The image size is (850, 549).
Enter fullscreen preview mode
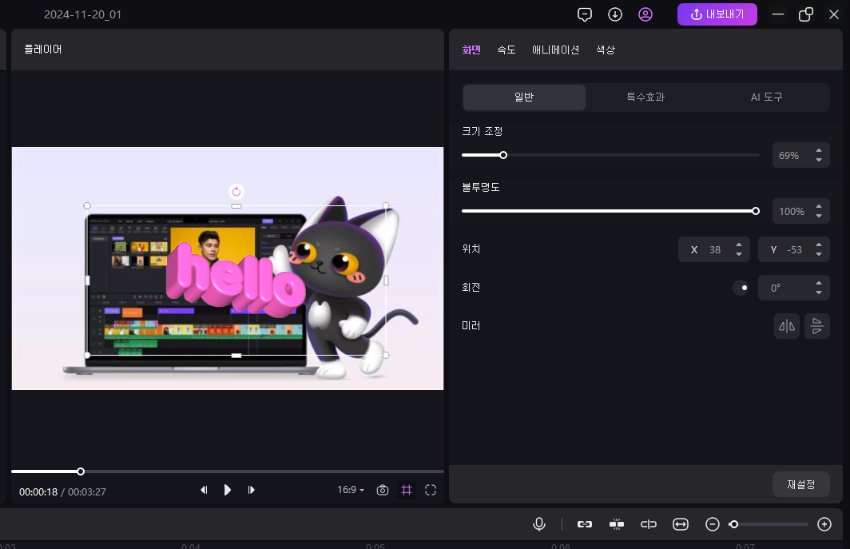coord(430,490)
